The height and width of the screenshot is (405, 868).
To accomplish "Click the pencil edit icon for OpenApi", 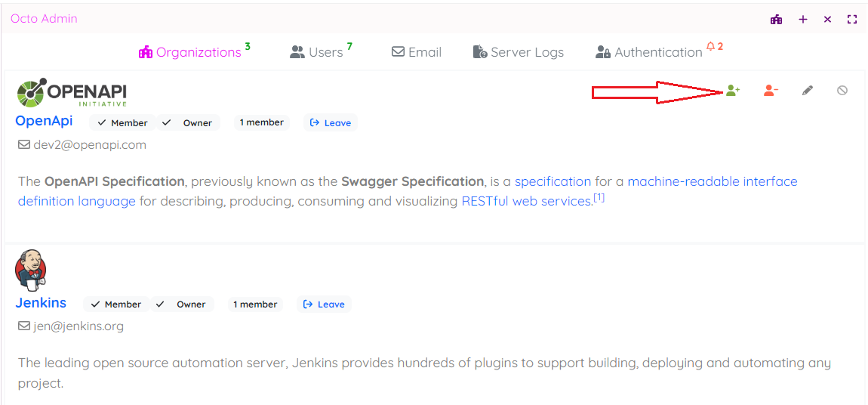I will (808, 91).
